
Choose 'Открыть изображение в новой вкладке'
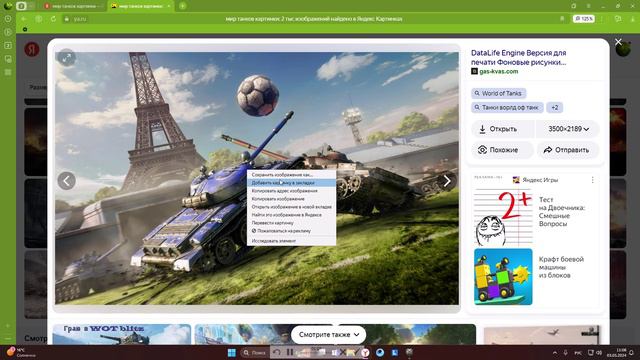pos(291,207)
